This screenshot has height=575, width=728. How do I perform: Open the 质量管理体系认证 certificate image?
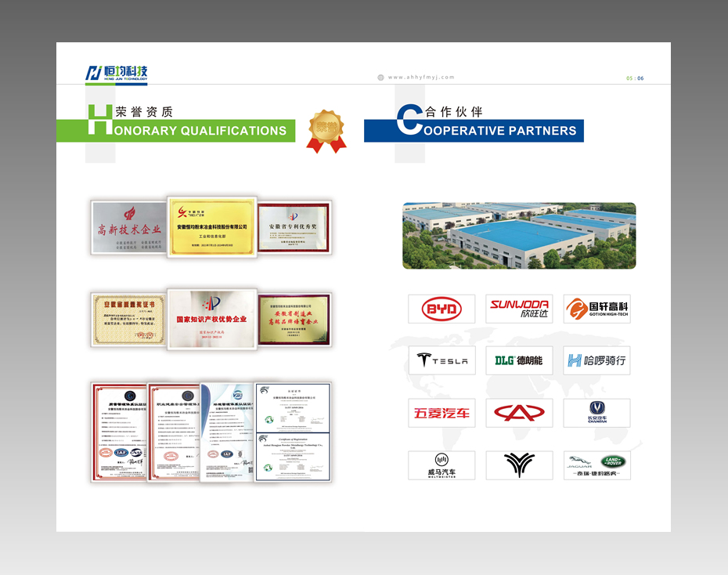(x=119, y=432)
